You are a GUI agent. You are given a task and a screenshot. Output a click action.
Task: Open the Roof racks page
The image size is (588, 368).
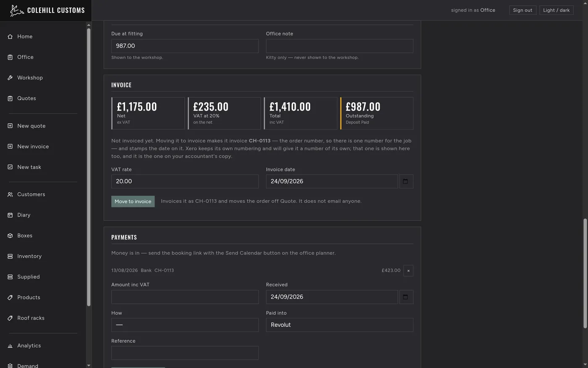(x=31, y=318)
